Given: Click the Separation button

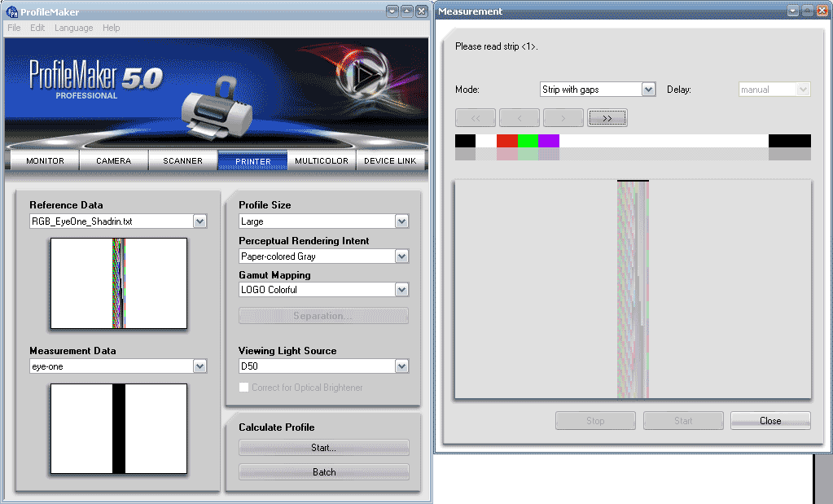Looking at the screenshot, I should pos(324,315).
